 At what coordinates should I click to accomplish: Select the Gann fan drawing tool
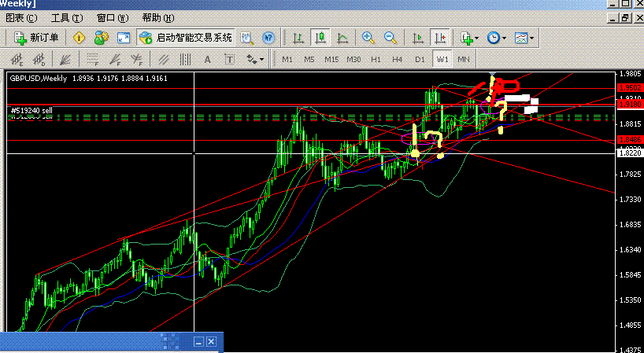[x=65, y=60]
